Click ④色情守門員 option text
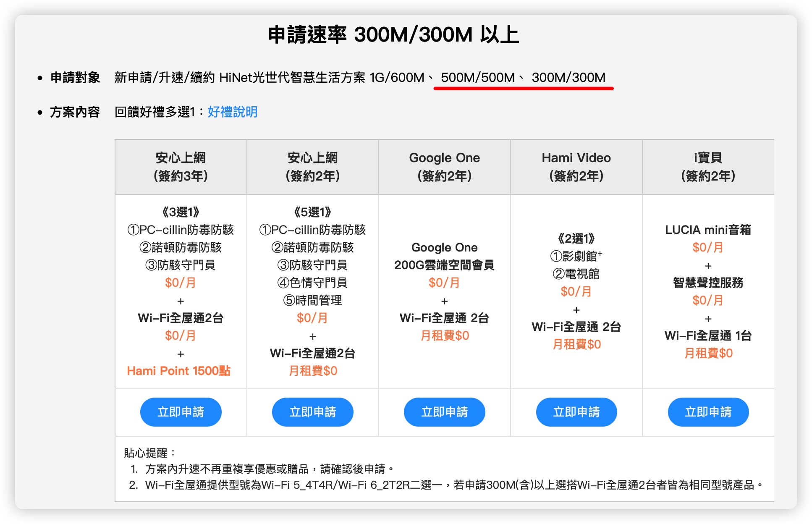 point(312,283)
